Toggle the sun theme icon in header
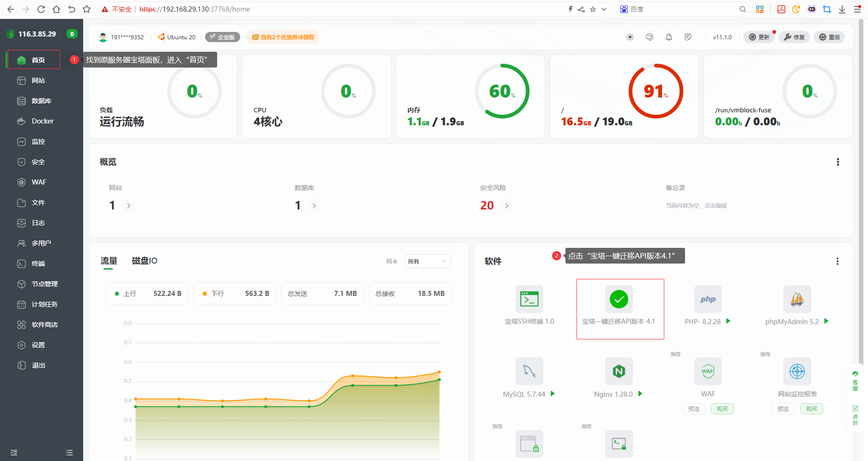Image resolution: width=868 pixels, height=461 pixels. [630, 37]
